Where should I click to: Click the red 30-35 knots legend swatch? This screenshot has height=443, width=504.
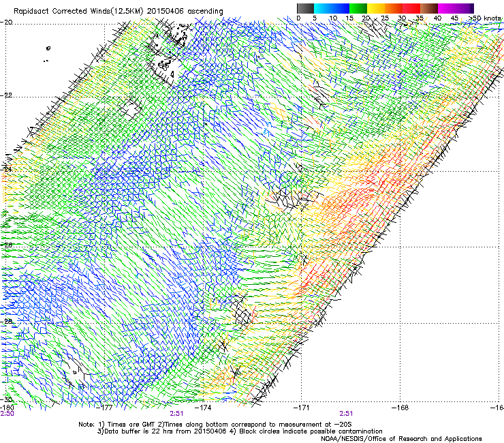(411, 8)
